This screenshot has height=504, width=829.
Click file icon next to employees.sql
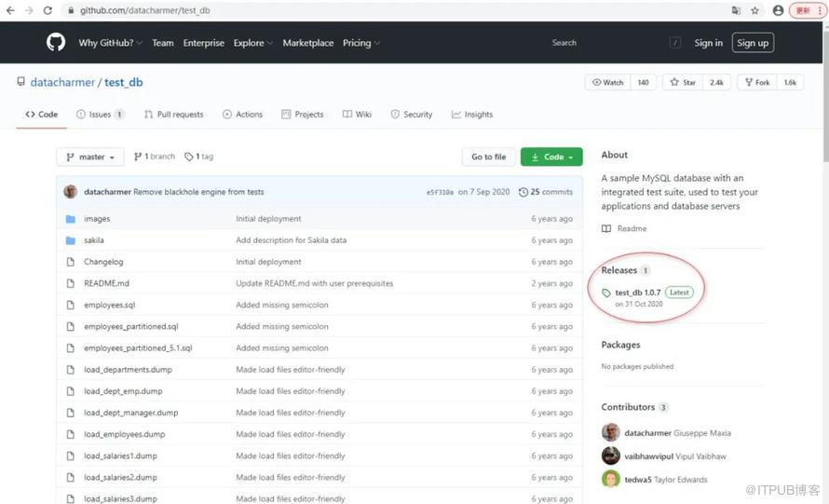pyautogui.click(x=70, y=306)
